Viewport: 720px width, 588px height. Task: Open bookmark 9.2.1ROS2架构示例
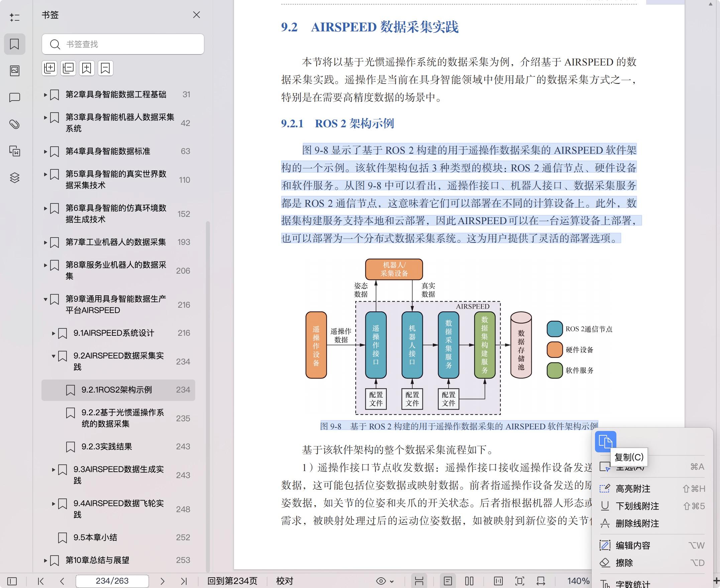(118, 390)
